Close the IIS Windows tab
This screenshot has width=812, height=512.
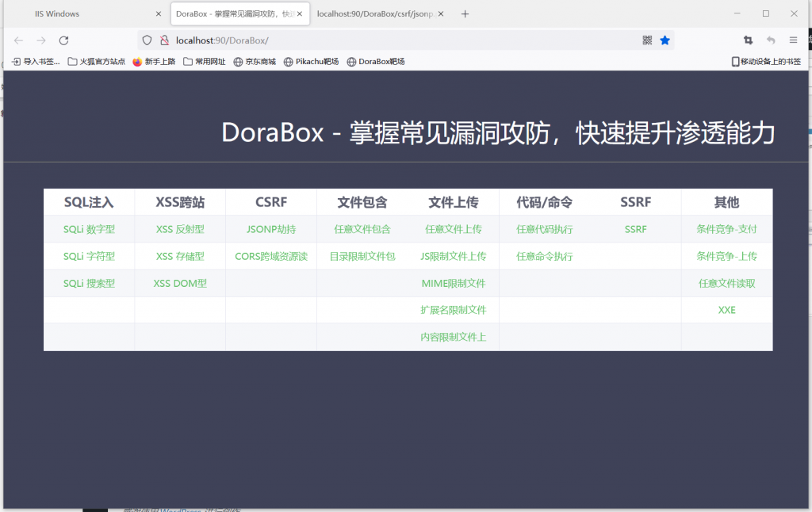coord(159,14)
